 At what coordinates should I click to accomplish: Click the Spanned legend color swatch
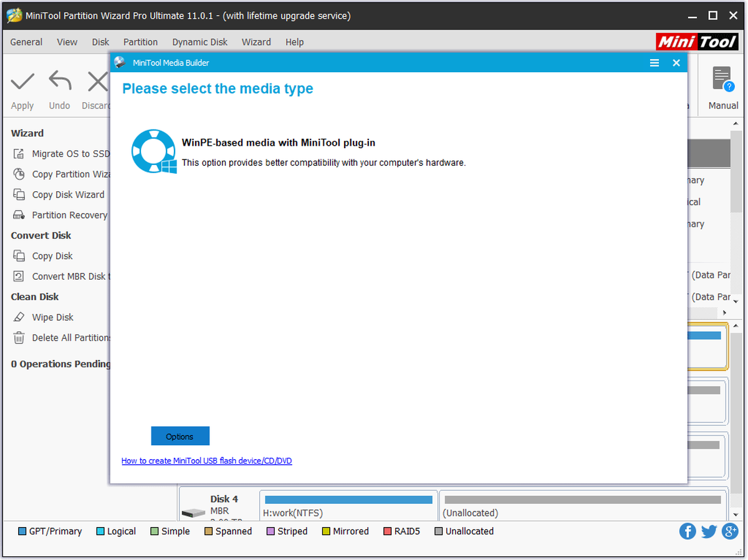coord(209,531)
